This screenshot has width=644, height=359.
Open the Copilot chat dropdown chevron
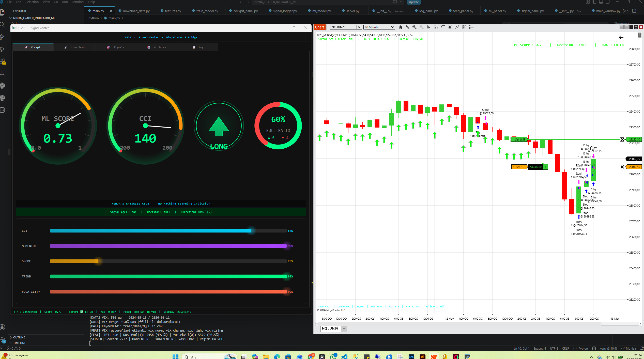coord(401,2)
